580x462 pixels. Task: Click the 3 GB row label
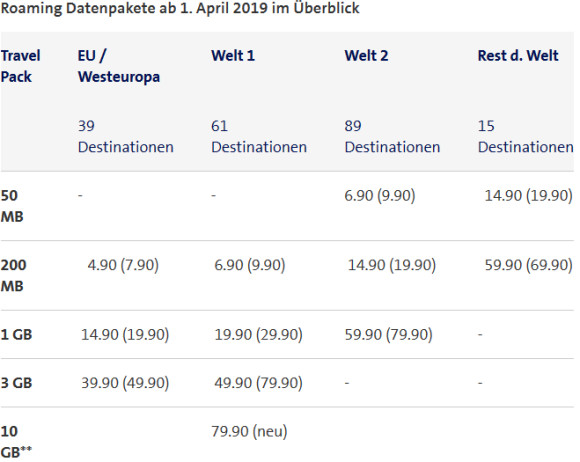point(16,382)
